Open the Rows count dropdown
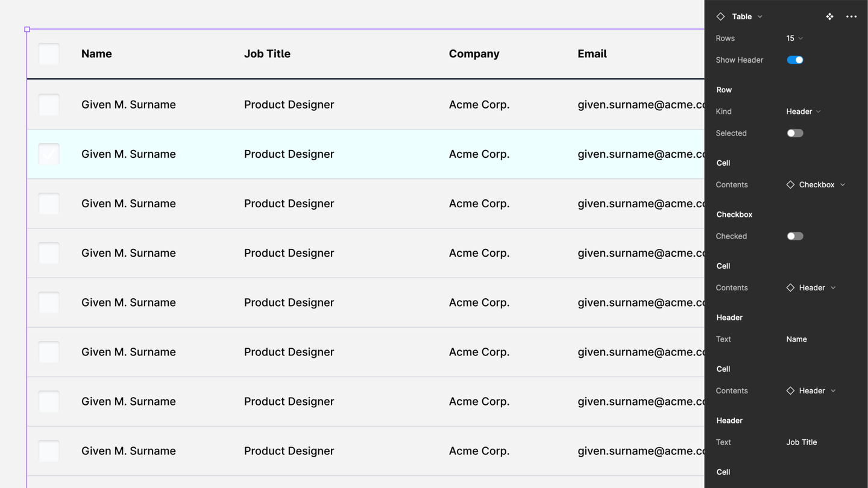Image resolution: width=868 pixels, height=488 pixels. 794,39
